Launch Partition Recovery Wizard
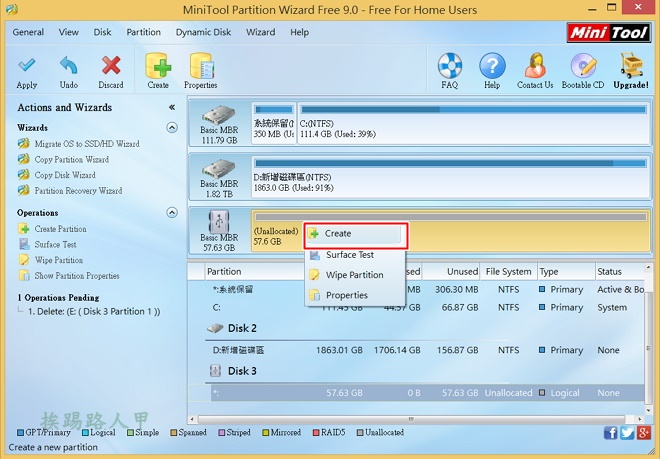The image size is (660, 459). point(78,191)
